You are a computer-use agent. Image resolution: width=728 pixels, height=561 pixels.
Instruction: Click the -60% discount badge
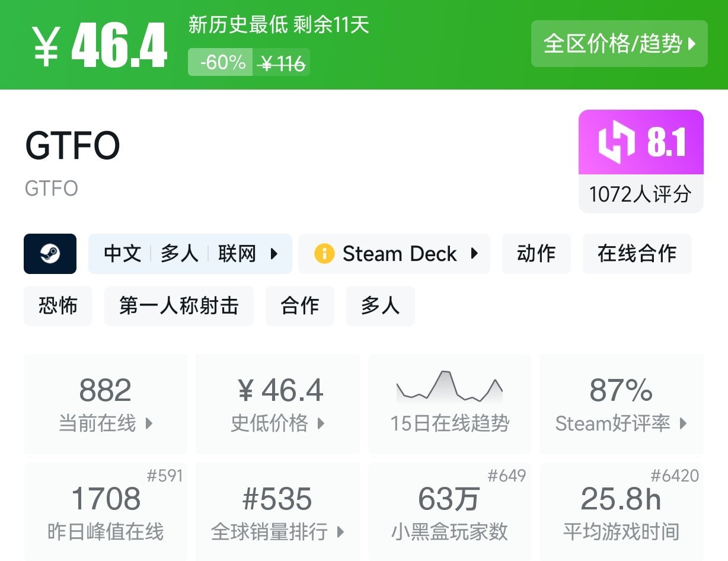click(x=221, y=62)
